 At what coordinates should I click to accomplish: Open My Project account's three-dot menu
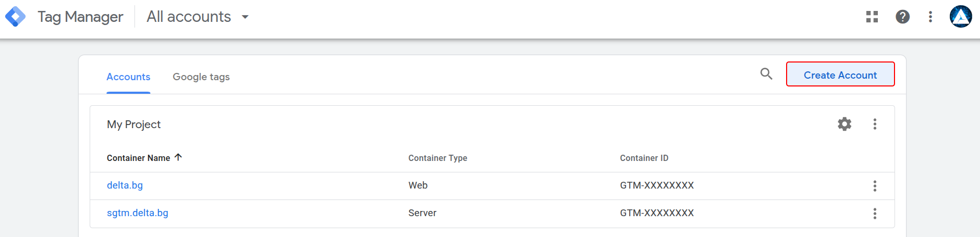click(x=875, y=124)
